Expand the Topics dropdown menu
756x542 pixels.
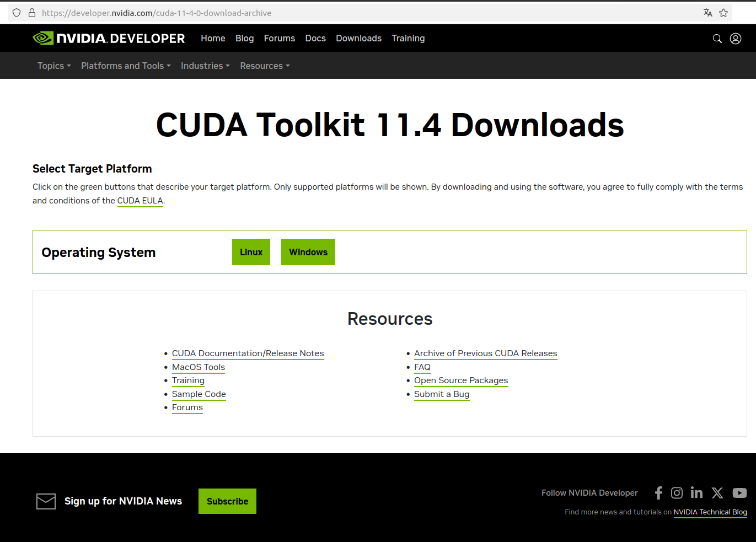54,66
